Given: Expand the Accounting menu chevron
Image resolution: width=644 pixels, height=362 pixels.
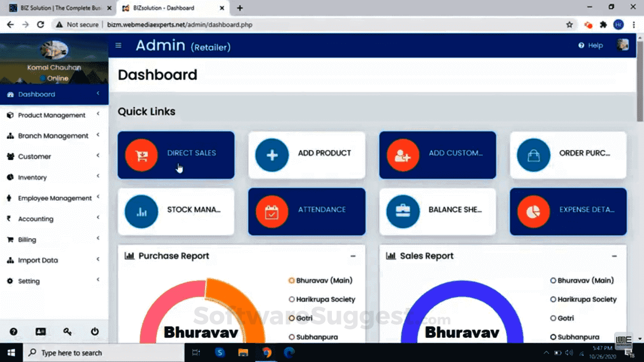Looking at the screenshot, I should 98,219.
